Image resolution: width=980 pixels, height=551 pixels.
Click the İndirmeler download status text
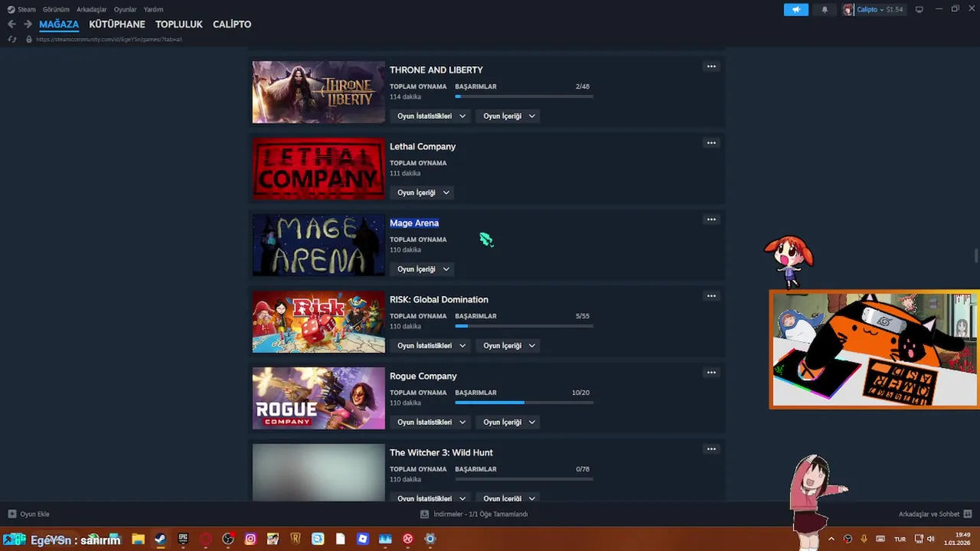coord(480,514)
